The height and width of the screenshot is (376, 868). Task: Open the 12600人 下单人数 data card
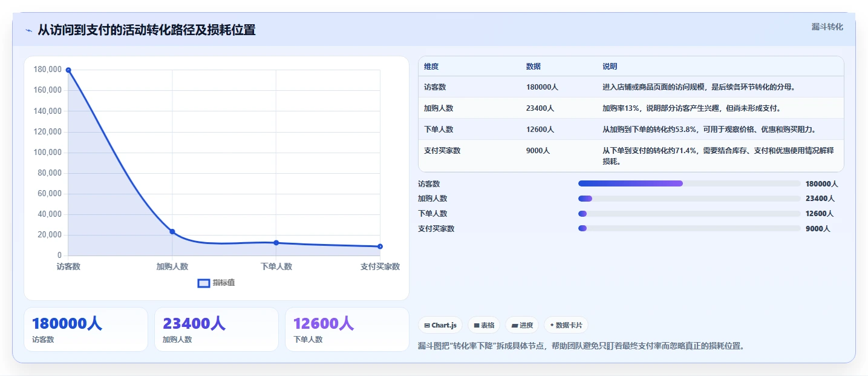[347, 329]
